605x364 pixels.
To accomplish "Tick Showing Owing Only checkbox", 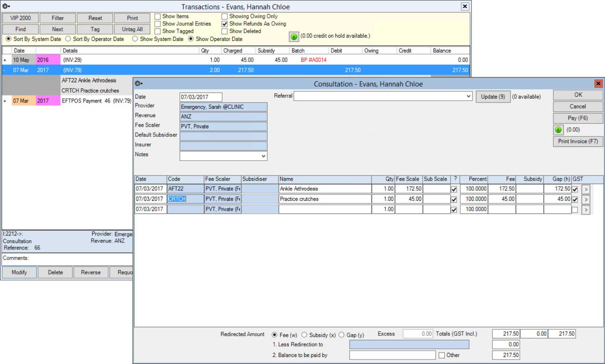I will point(224,16).
